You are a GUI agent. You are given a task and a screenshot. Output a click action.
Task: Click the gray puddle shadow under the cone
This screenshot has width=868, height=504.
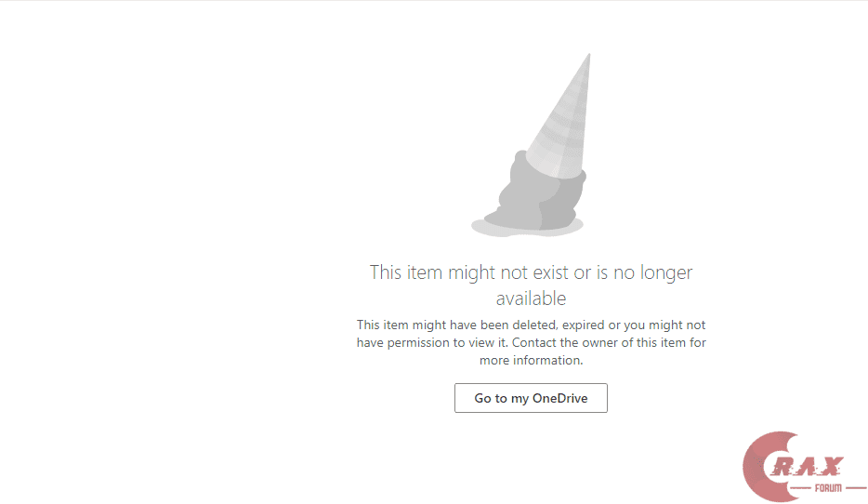click(527, 227)
